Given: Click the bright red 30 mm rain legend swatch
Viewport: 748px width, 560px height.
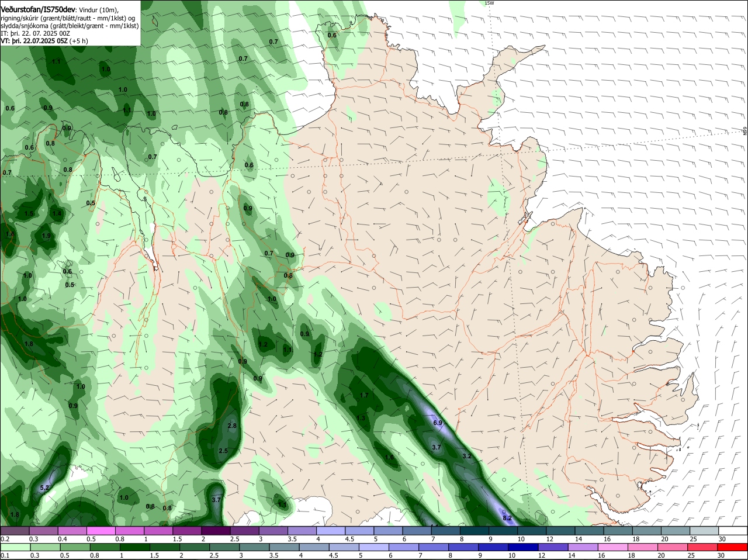Looking at the screenshot, I should point(733,547).
